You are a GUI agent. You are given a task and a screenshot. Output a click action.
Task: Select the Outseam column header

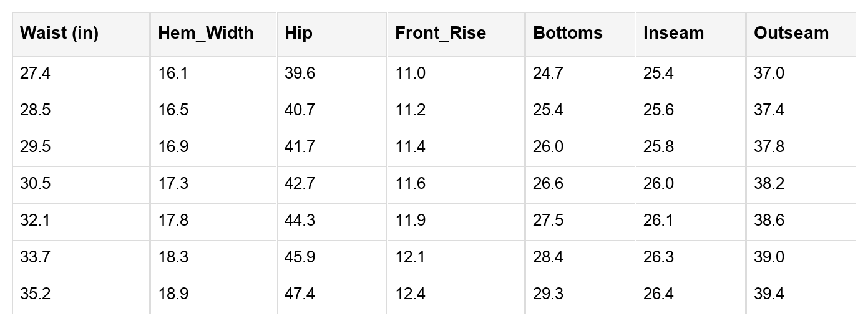(x=791, y=33)
